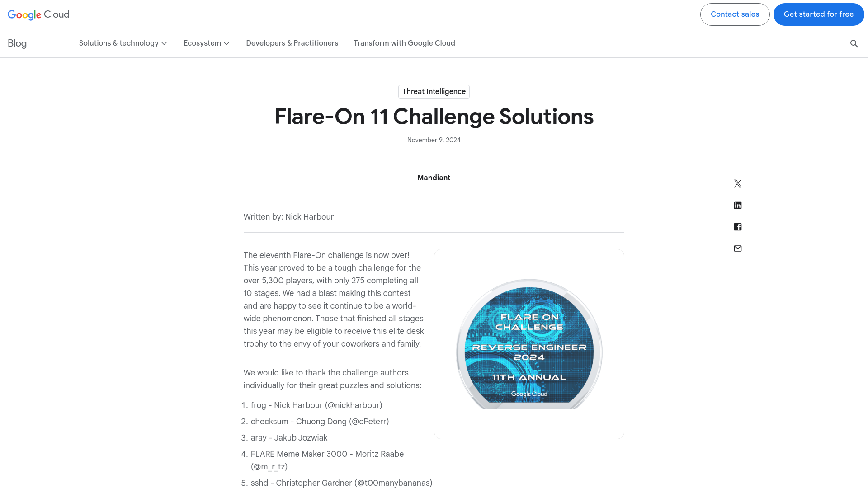Viewport: 868px width, 488px height.
Task: Click the Google Cloud logo
Action: pos(38,14)
